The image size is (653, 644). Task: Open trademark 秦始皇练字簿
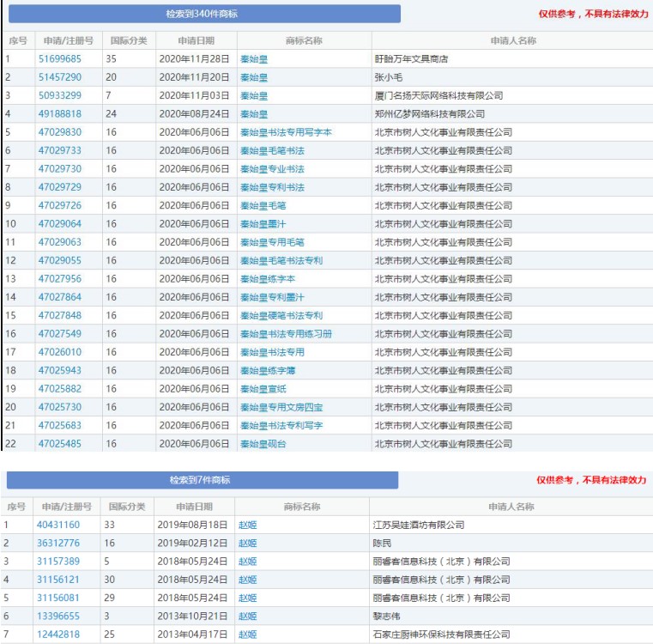coord(268,371)
